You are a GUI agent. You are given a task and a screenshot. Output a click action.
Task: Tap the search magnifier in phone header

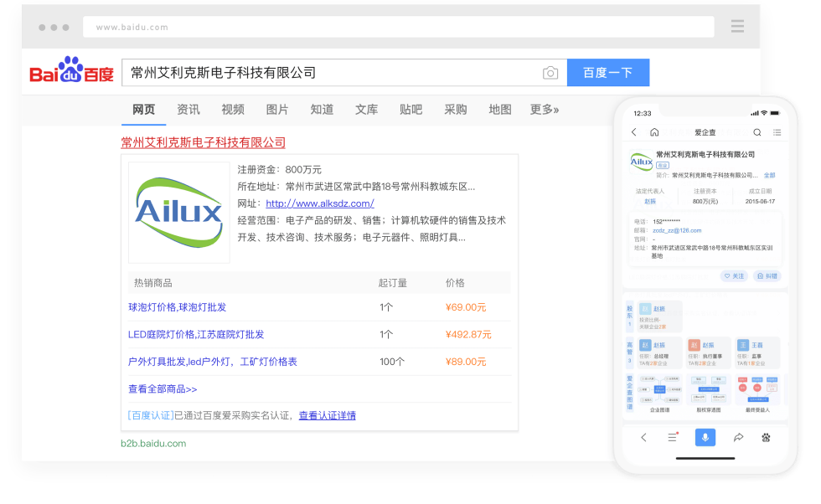coord(757,132)
